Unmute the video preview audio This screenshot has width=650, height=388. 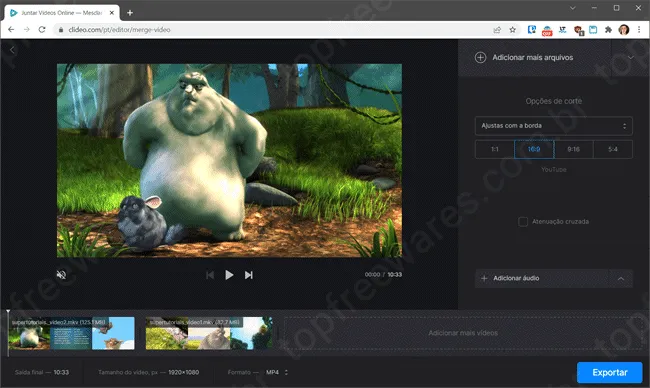click(x=61, y=274)
